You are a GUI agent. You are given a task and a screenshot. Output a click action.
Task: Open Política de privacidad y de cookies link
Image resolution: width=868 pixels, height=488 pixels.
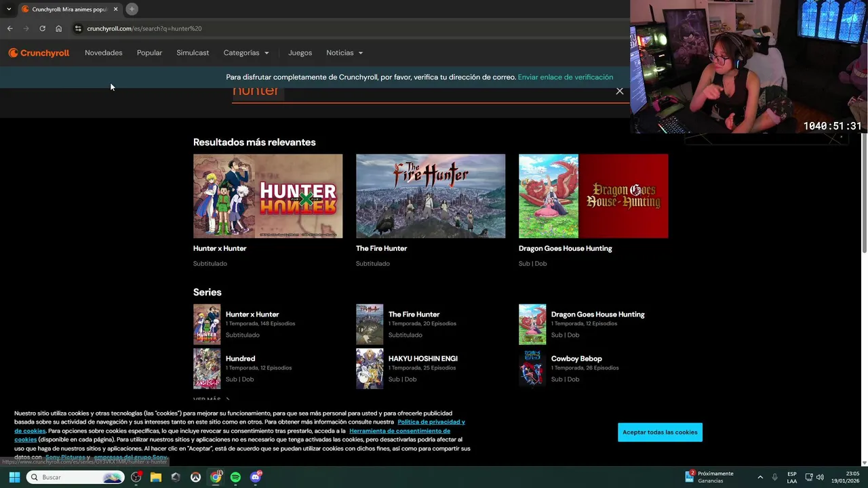431,422
